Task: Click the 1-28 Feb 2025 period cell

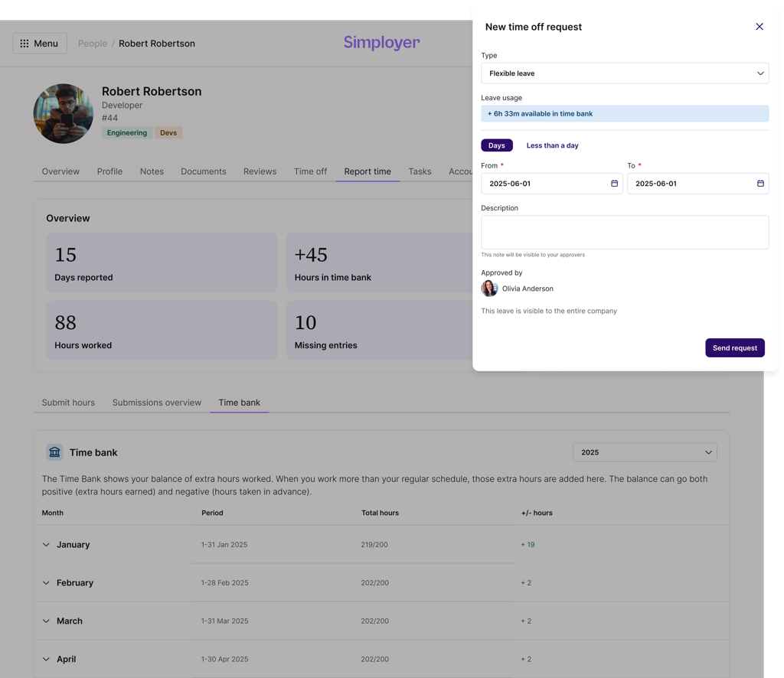Action: coord(224,582)
